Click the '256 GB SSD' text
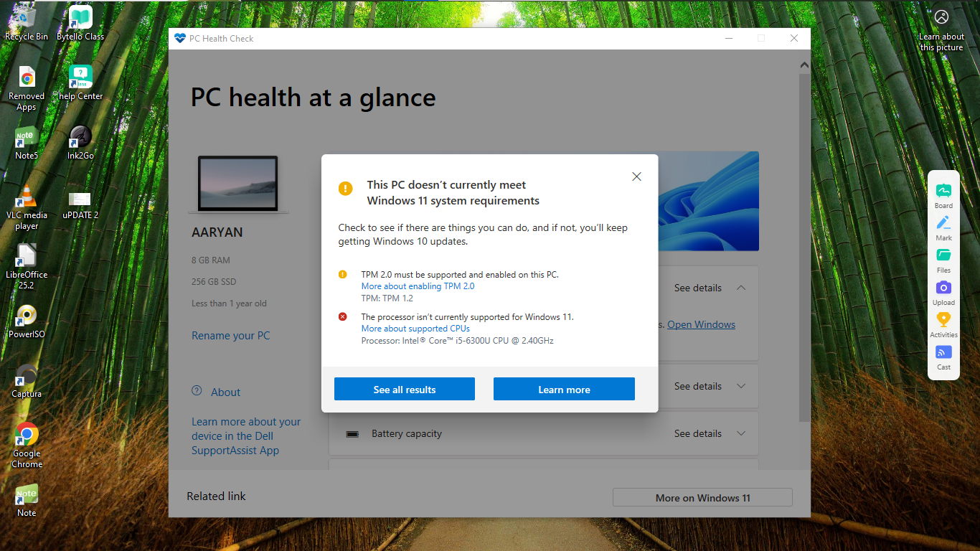Screen dimensions: 980x551 click(214, 282)
